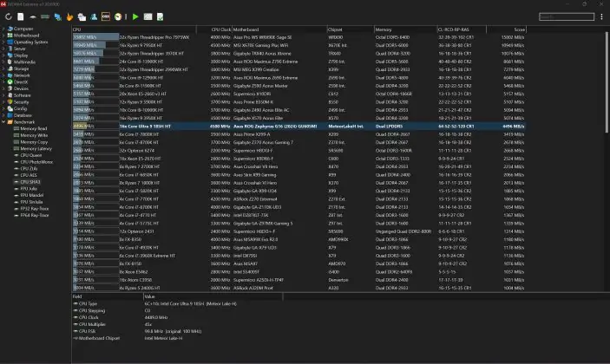This screenshot has height=364, width=610.
Task: Sort by the CPU column header
Action: click(134, 29)
